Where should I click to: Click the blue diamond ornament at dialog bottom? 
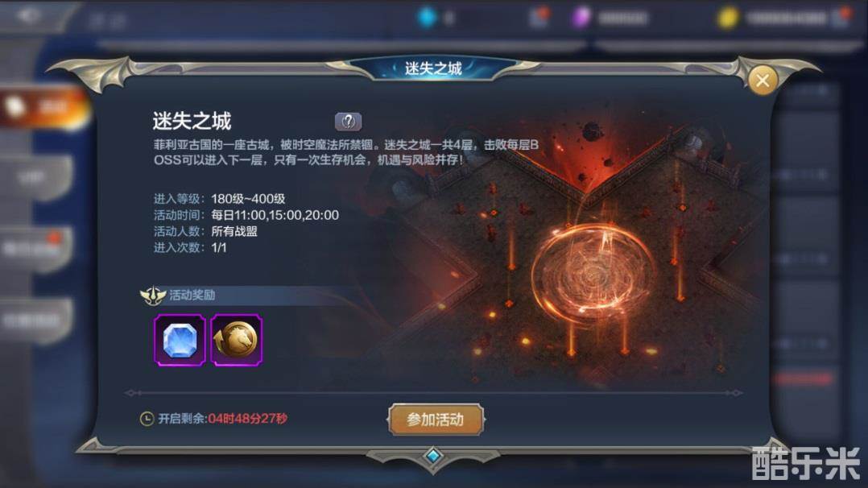click(x=433, y=457)
